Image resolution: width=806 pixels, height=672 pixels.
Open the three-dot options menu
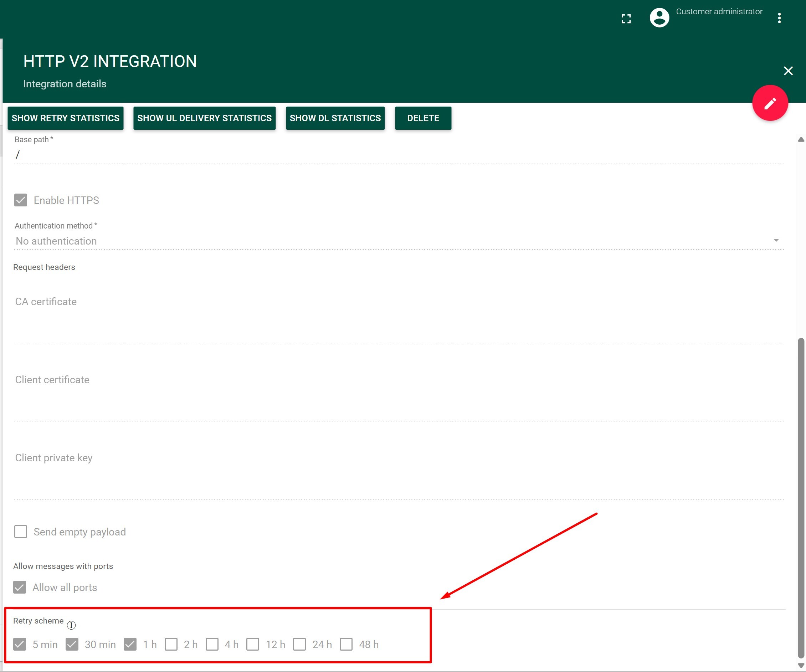[x=779, y=18]
